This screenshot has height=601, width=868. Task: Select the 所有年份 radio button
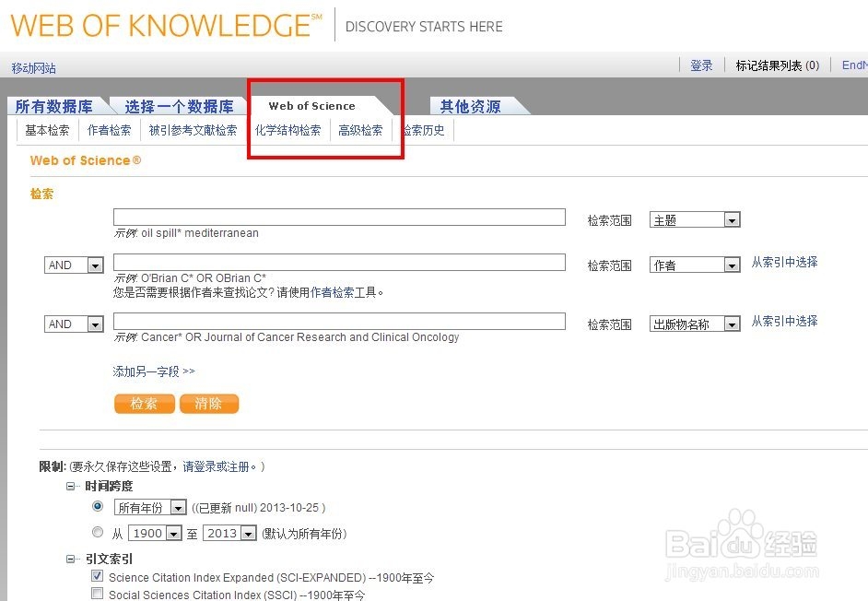(x=98, y=506)
